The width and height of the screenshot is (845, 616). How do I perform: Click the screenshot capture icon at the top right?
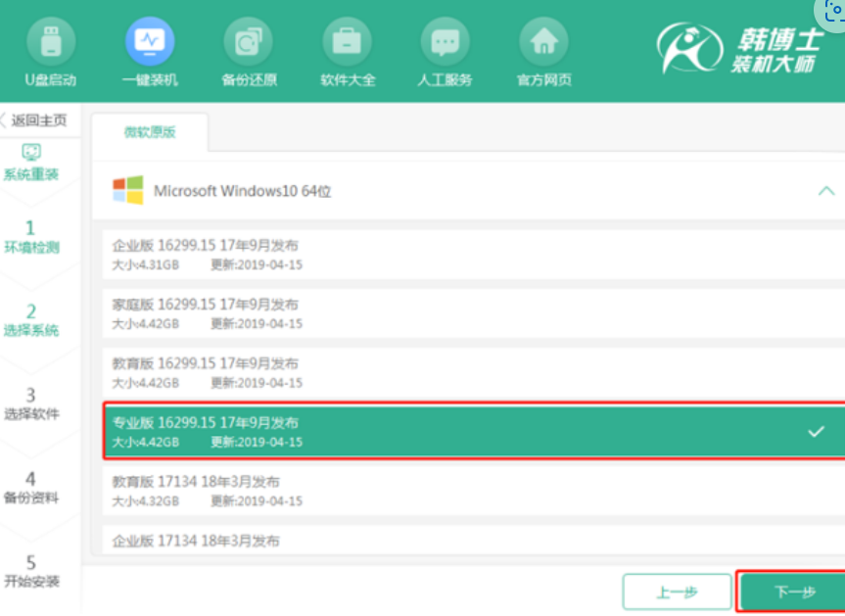point(833,12)
